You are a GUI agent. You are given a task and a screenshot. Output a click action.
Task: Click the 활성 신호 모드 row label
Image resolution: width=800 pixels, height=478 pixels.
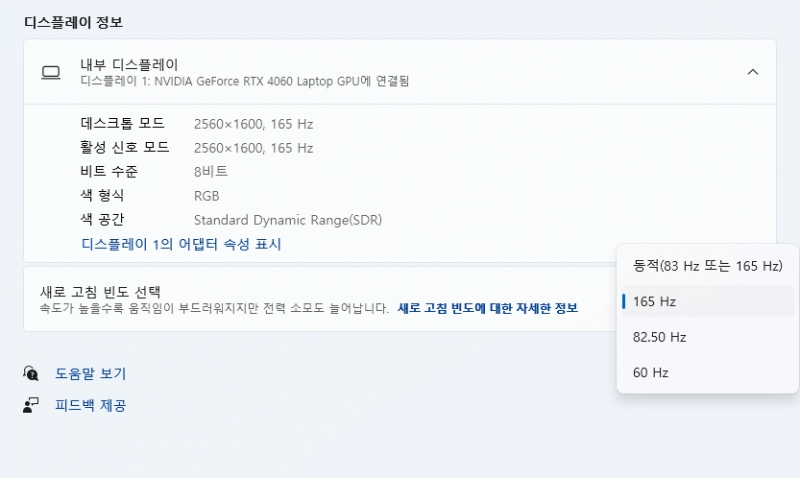click(x=125, y=148)
